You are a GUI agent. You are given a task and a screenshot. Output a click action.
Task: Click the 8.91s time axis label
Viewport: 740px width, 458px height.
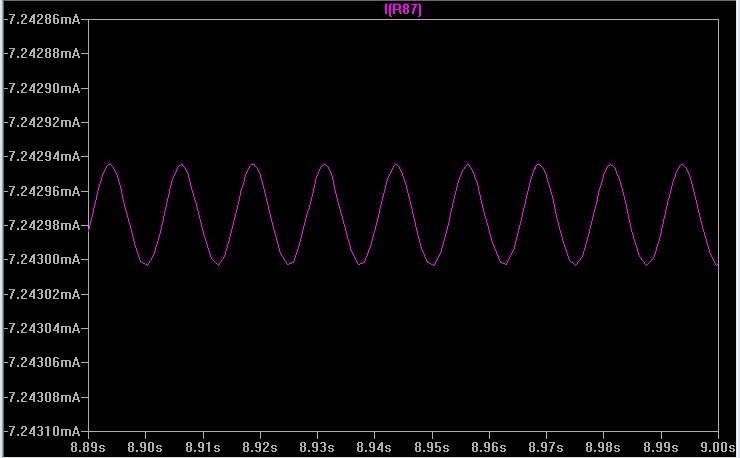click(x=202, y=447)
